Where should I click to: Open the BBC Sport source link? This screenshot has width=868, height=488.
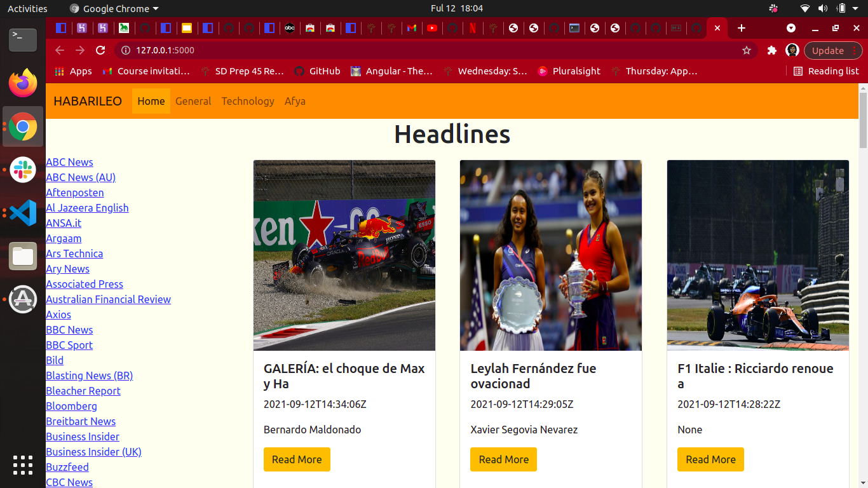[69, 345]
